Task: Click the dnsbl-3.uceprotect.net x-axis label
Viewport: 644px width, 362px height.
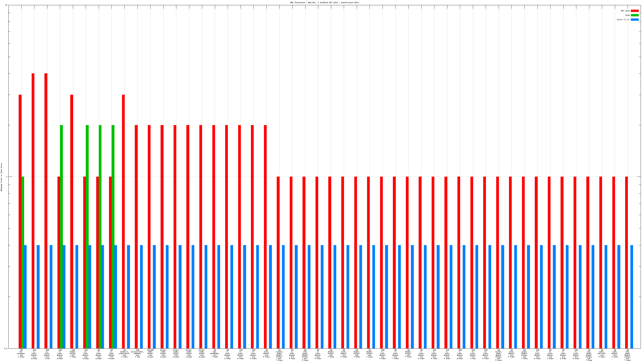Action: click(x=125, y=353)
